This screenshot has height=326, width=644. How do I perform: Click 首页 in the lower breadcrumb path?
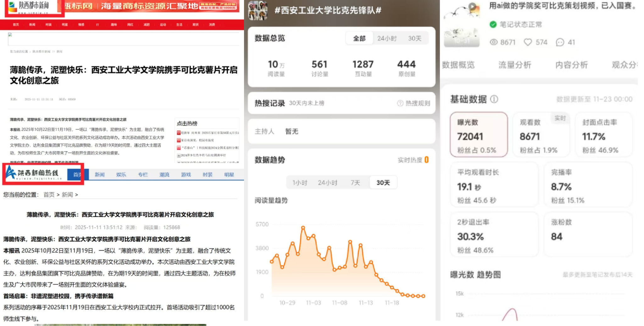point(49,195)
